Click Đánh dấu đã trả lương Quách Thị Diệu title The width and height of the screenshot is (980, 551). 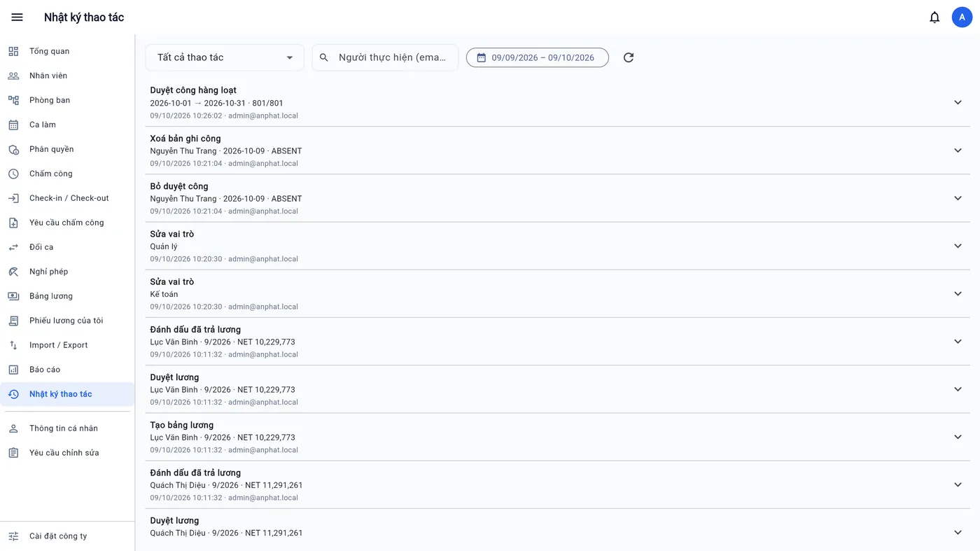[195, 473]
